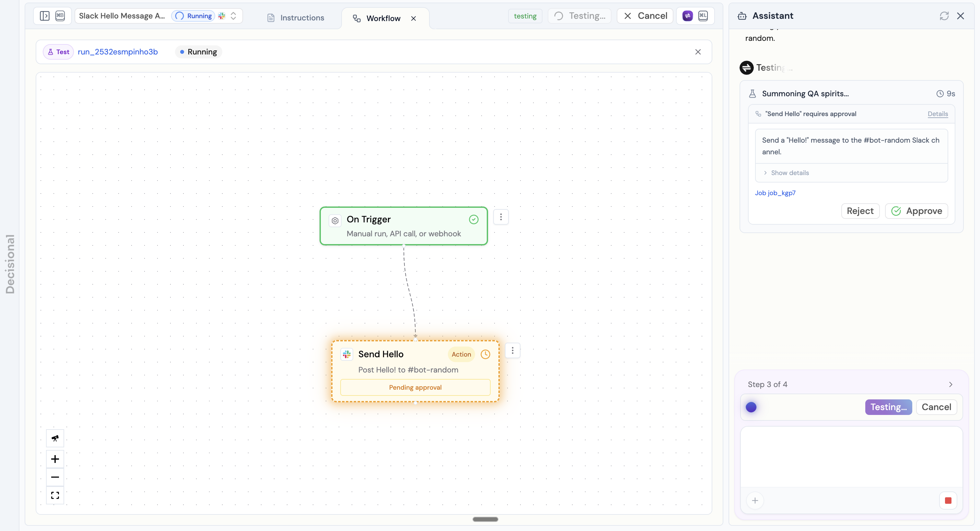This screenshot has width=980, height=531.
Task: Stop the Assistant response with the red square
Action: (948, 501)
